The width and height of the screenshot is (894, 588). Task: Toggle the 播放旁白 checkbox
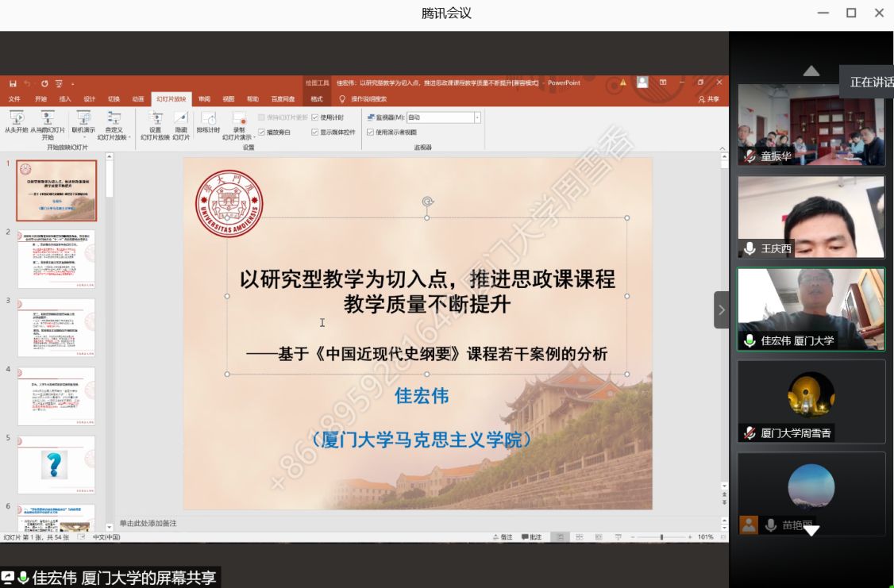tap(262, 132)
